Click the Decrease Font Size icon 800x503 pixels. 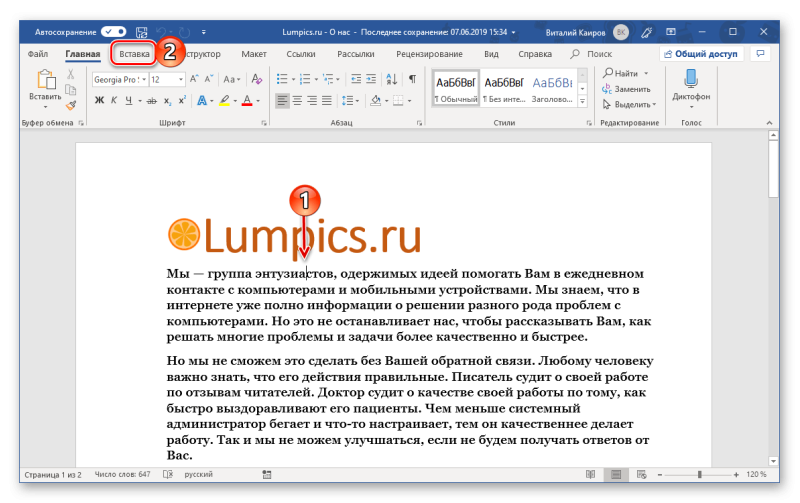click(x=208, y=79)
